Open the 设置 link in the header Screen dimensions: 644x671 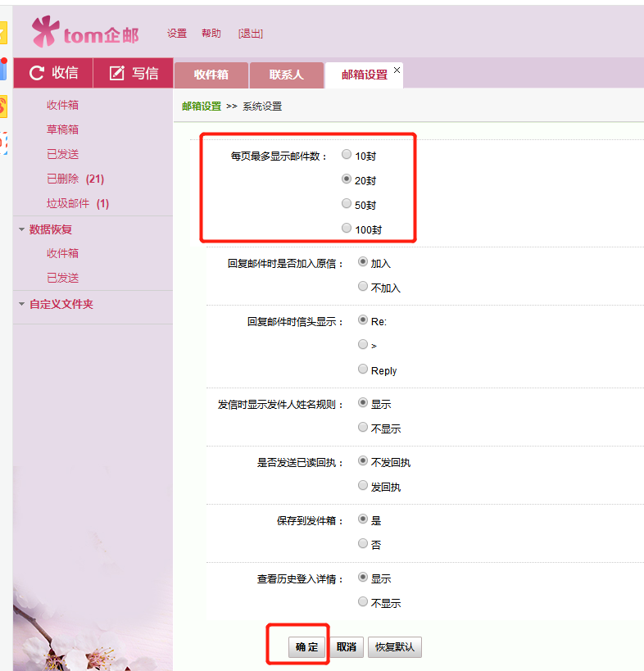point(177,34)
